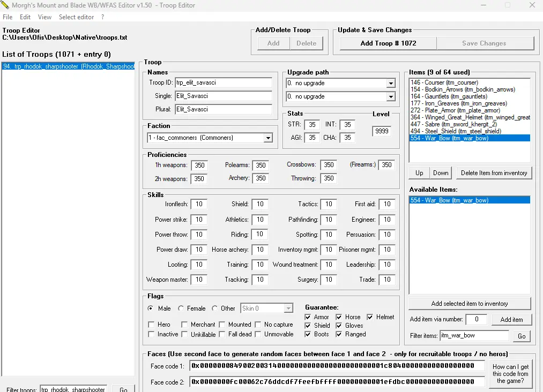
Task: Select 364 - Winged_Great_Helmet inventory item
Action: click(470, 117)
